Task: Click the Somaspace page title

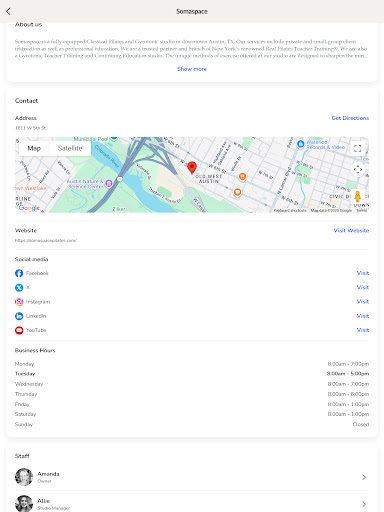Action: pyautogui.click(x=192, y=11)
